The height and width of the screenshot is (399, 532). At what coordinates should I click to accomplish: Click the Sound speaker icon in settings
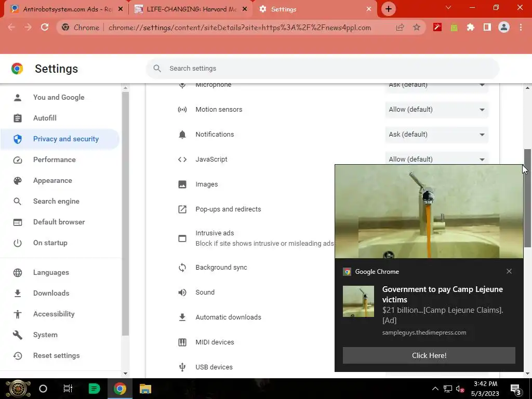tap(182, 292)
